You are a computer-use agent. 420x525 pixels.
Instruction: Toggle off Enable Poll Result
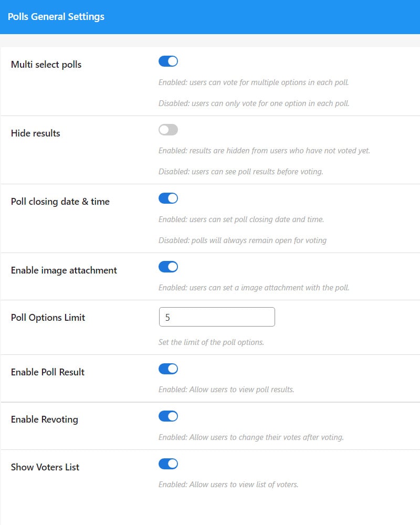[x=168, y=369]
